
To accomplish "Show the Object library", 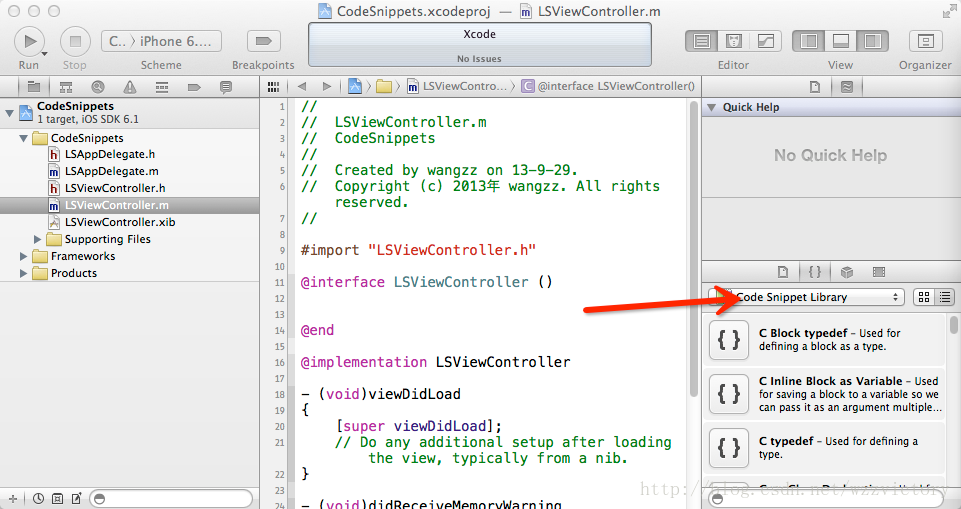I will click(x=847, y=271).
